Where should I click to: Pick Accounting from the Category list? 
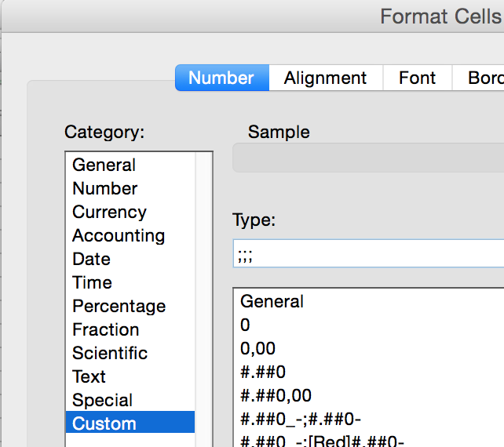(x=119, y=236)
